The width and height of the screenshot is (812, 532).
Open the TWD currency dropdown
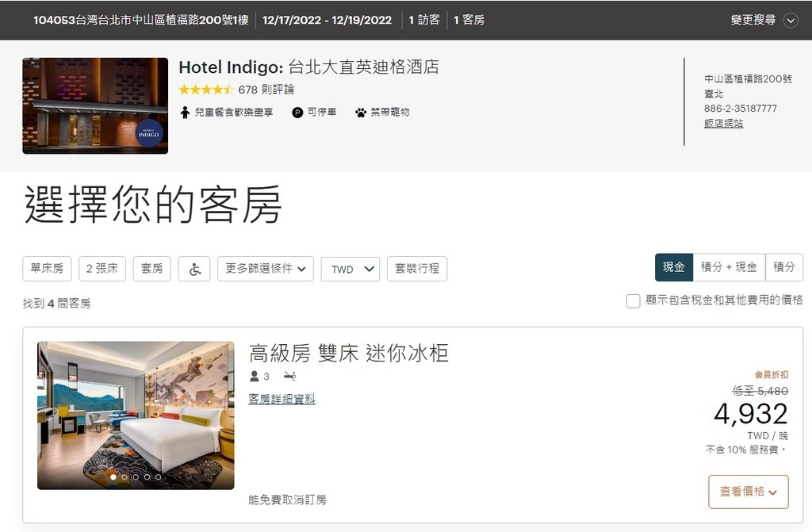pyautogui.click(x=350, y=268)
